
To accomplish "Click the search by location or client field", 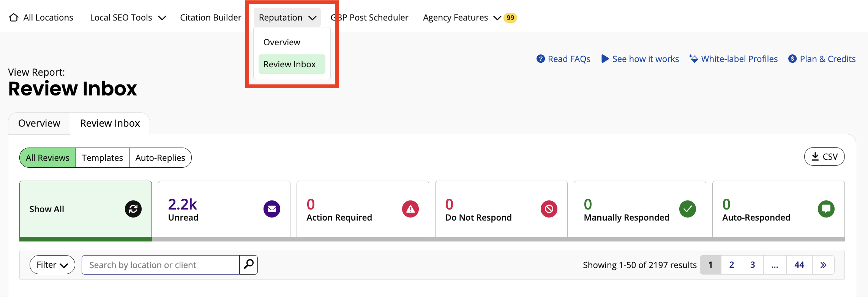I will tap(160, 265).
